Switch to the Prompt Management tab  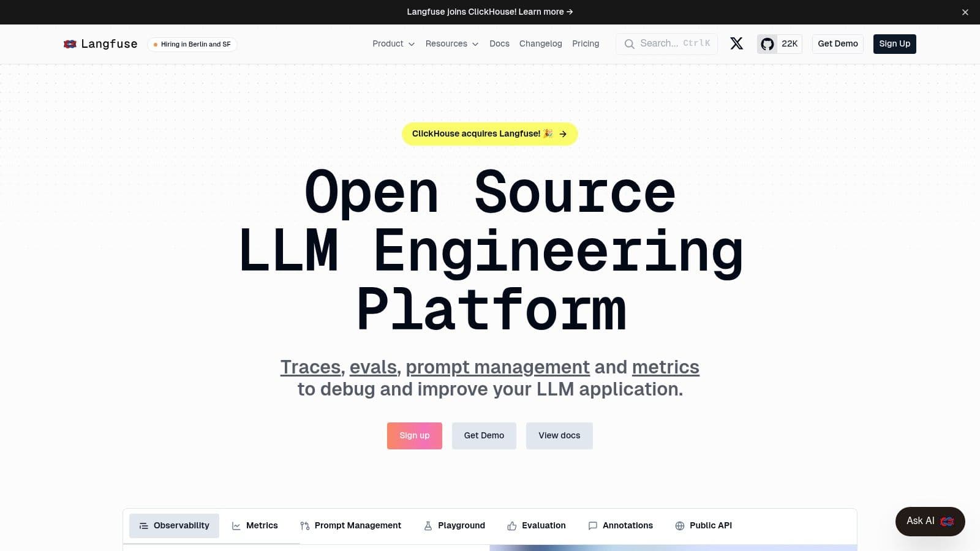pyautogui.click(x=358, y=525)
